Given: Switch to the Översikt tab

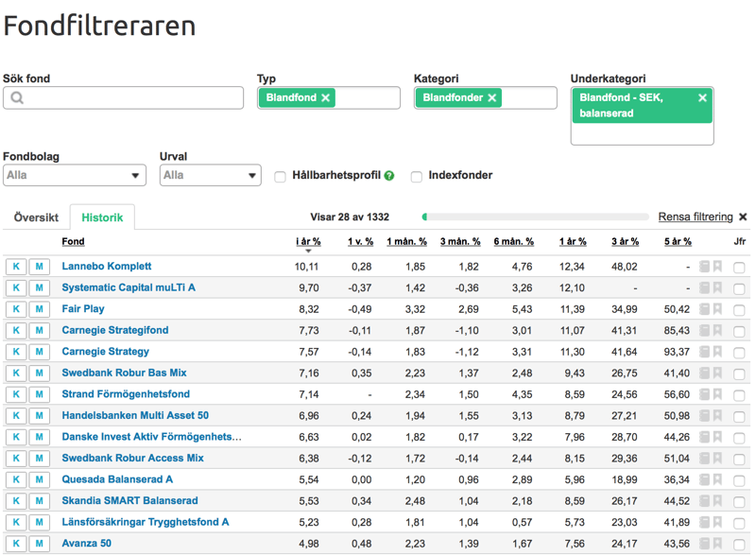Looking at the screenshot, I should [x=36, y=217].
